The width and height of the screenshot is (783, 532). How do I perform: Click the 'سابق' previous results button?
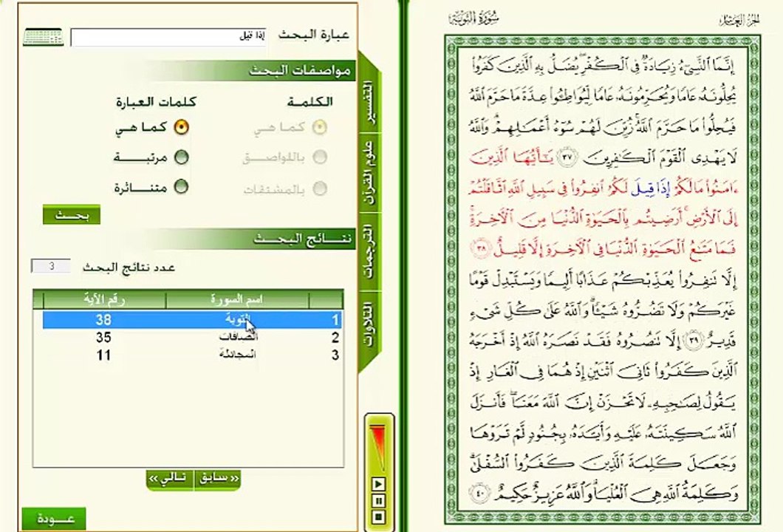tap(218, 479)
